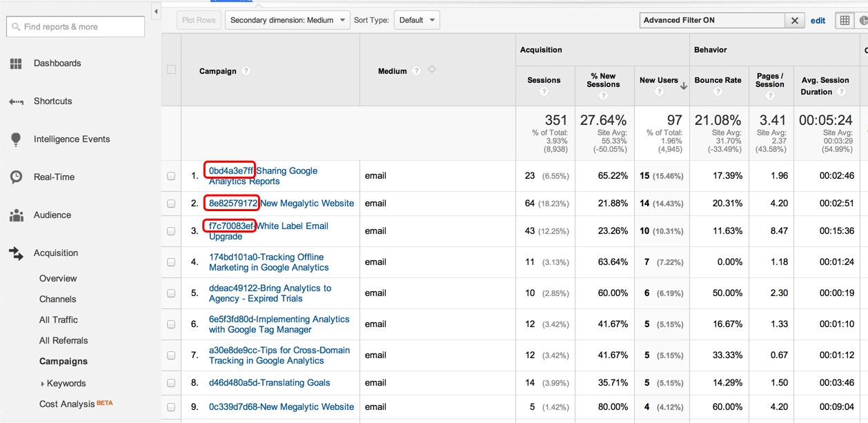The image size is (868, 423).
Task: Open Bring Analytics to Agency campaign
Action: click(270, 293)
